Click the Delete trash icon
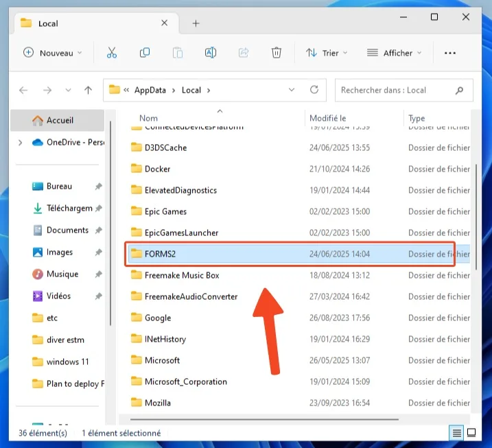Screen dimensions: 492x448 point(276,53)
